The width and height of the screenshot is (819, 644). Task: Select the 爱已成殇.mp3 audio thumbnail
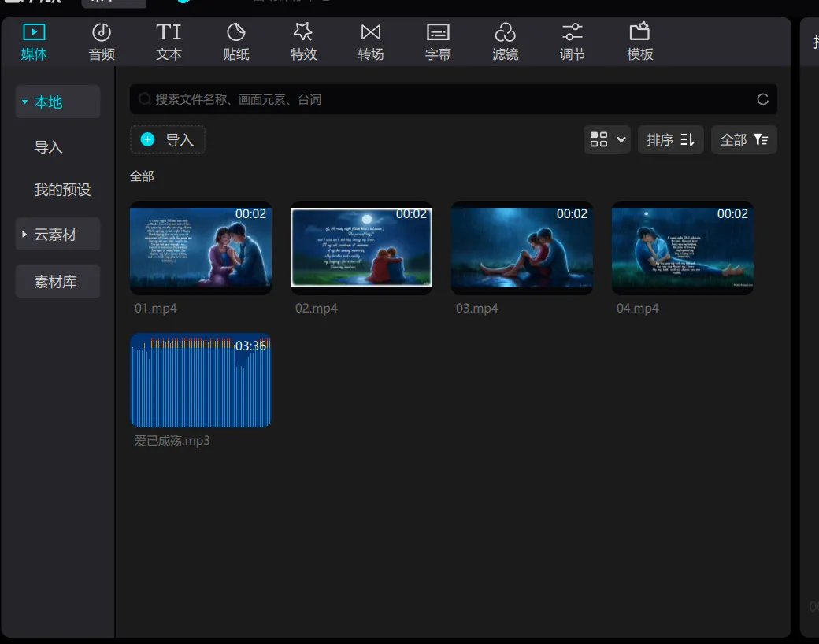pos(201,380)
